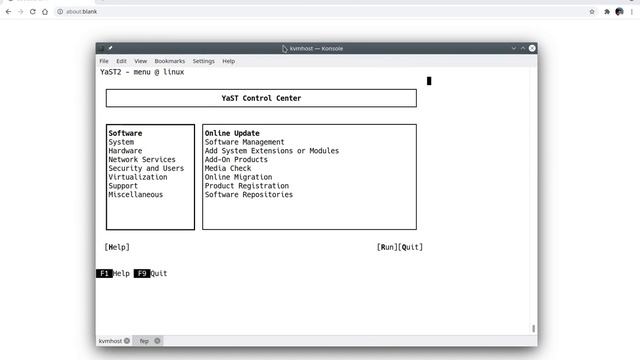Select the Software category
The image size is (640, 360).
coord(125,133)
